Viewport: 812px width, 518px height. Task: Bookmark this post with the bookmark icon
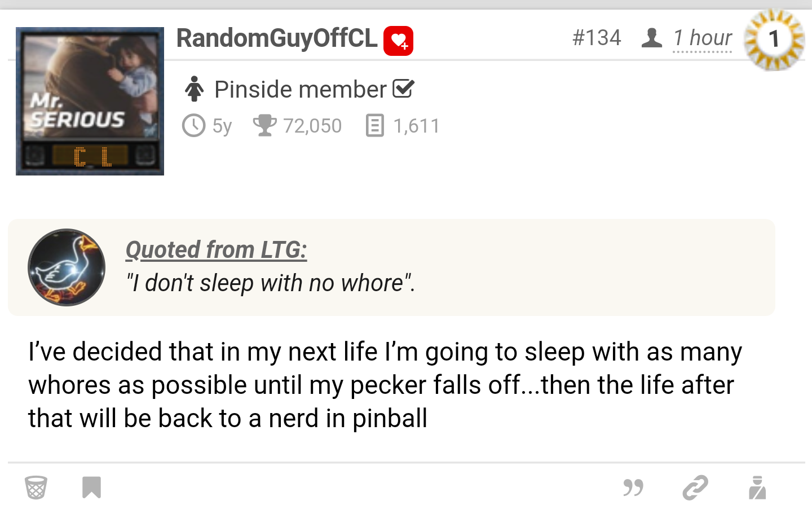(91, 488)
